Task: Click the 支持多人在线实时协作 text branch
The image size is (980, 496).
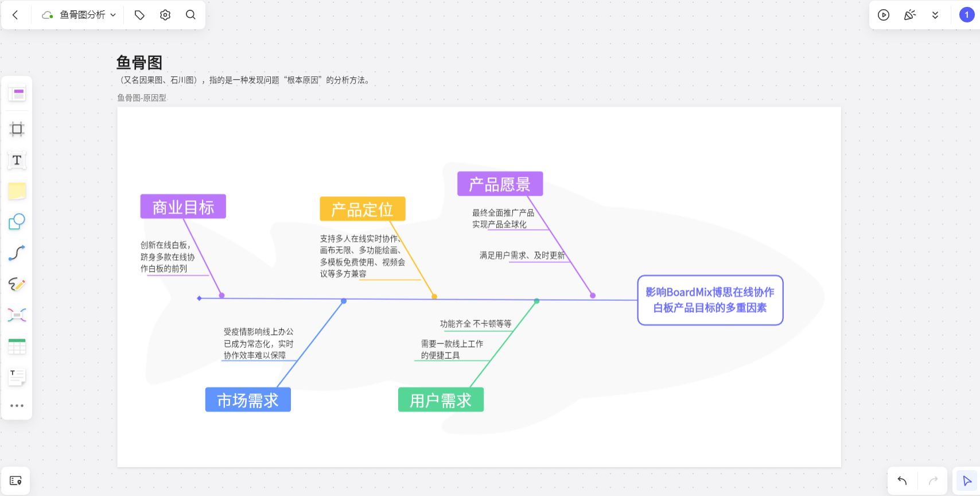Action: pyautogui.click(x=363, y=256)
